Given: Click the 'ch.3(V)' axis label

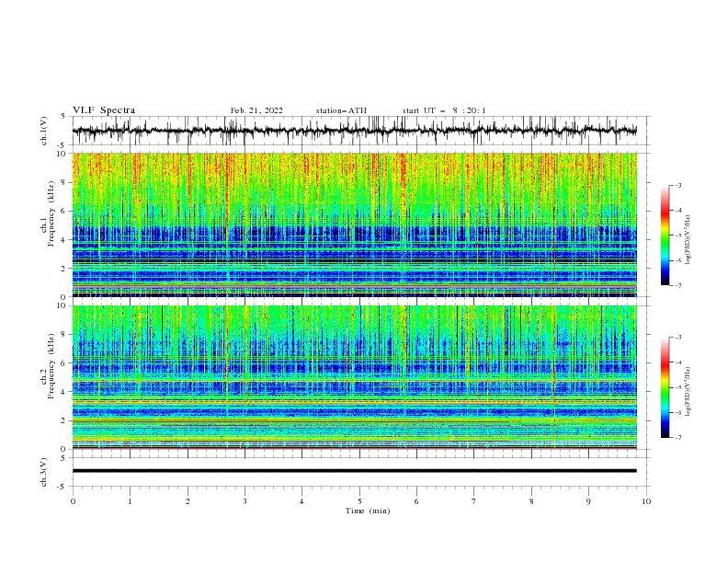Looking at the screenshot, I should (44, 472).
